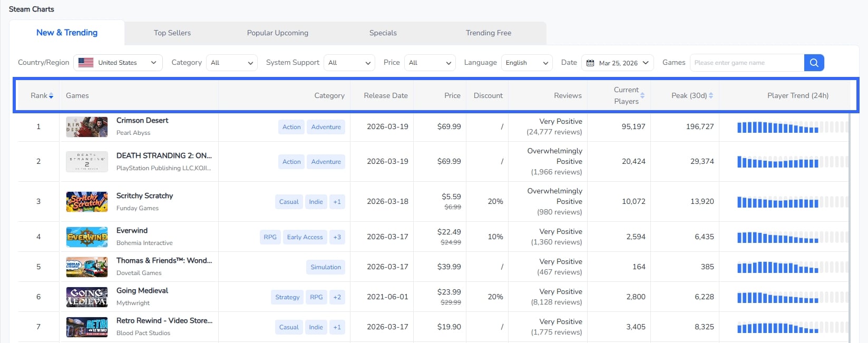Open the Language English dropdown
Image resolution: width=868 pixels, height=343 pixels.
[526, 63]
